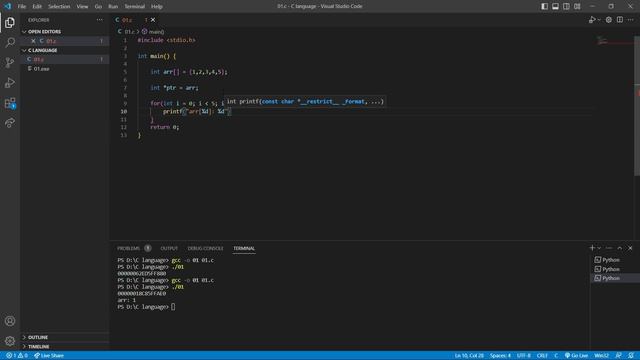Select 01.c file in C LANGUAGE folder
This screenshot has width=640, height=360.
65,59
